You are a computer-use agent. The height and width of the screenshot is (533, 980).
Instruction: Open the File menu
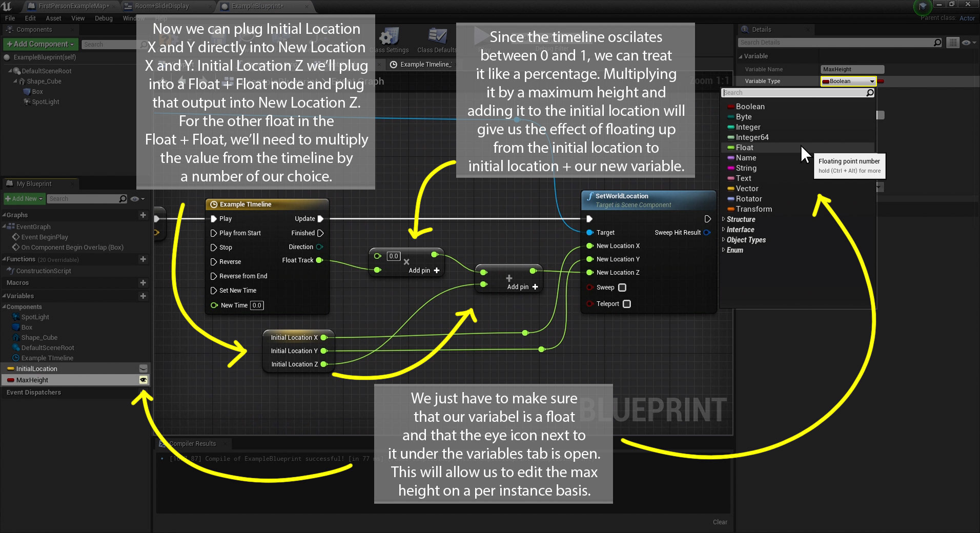coord(10,18)
